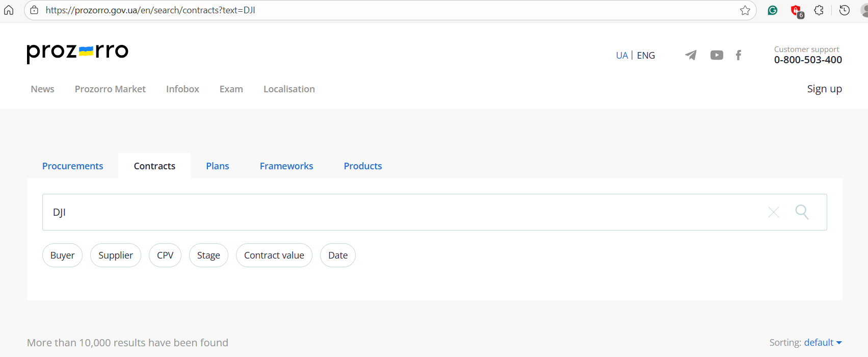The image size is (868, 357).
Task: Click the site info lock icon in address bar
Action: pos(34,10)
